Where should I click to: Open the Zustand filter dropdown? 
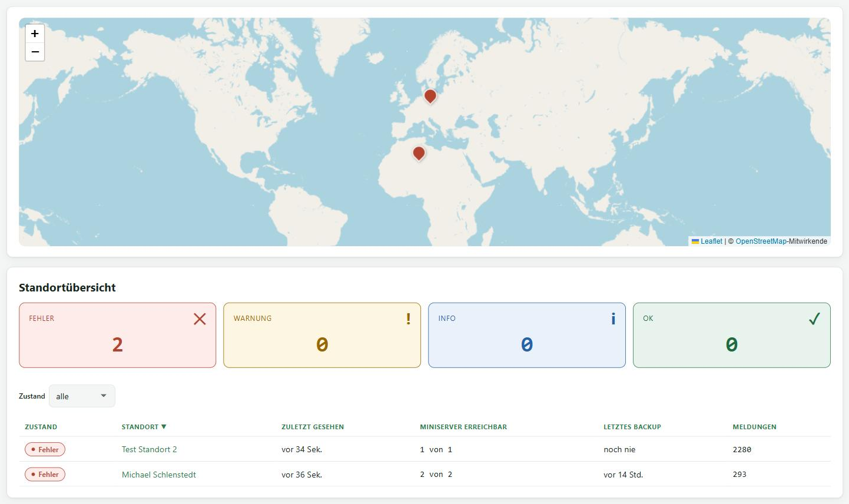point(82,396)
